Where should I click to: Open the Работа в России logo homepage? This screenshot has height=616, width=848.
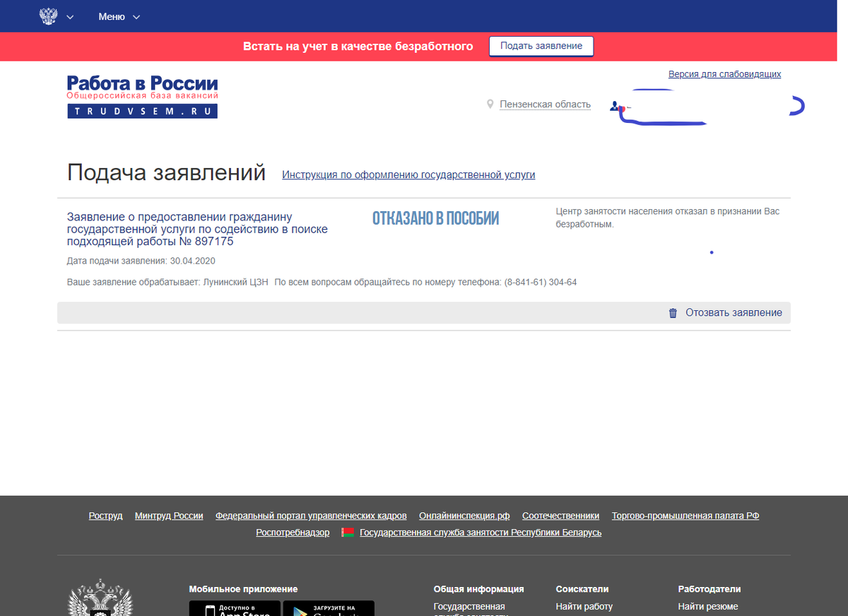click(x=143, y=97)
